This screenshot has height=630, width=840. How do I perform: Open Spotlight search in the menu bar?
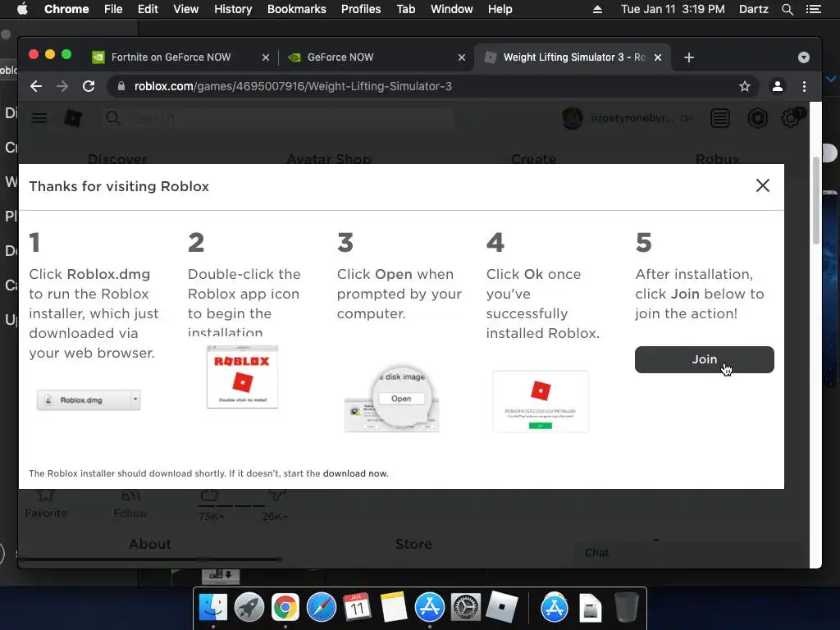pos(787,9)
